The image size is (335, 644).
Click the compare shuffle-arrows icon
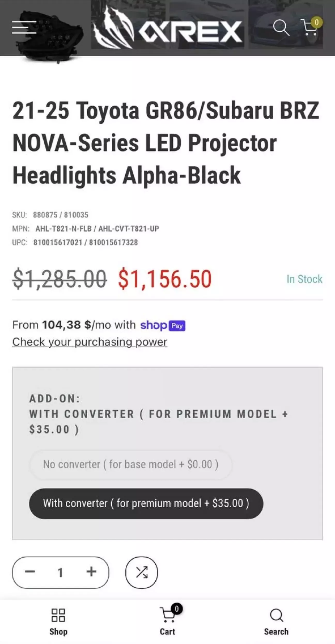(142, 572)
